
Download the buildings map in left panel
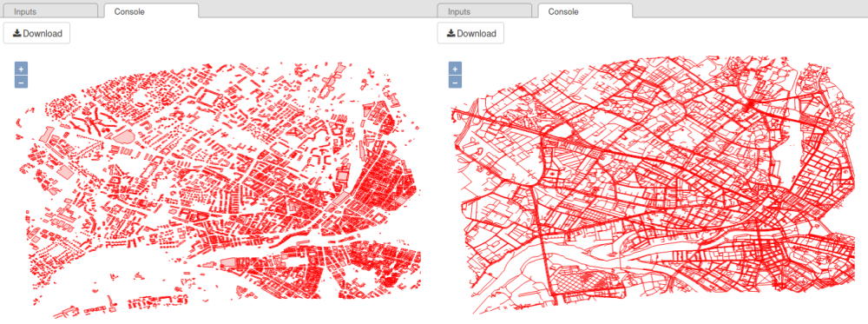37,33
